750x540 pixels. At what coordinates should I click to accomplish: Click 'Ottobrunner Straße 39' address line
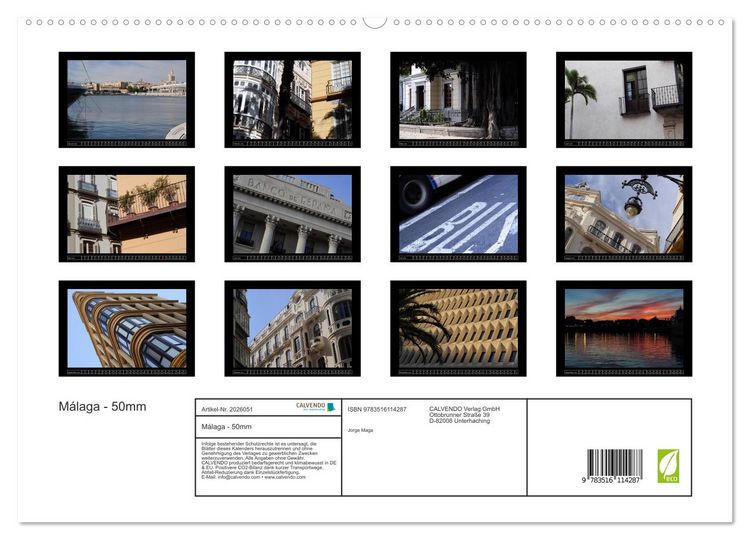pos(459,415)
